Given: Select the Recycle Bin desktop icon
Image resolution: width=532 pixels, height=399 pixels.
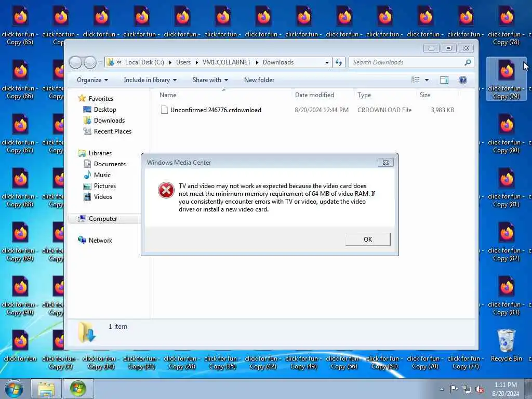Looking at the screenshot, I should pyautogui.click(x=507, y=345).
